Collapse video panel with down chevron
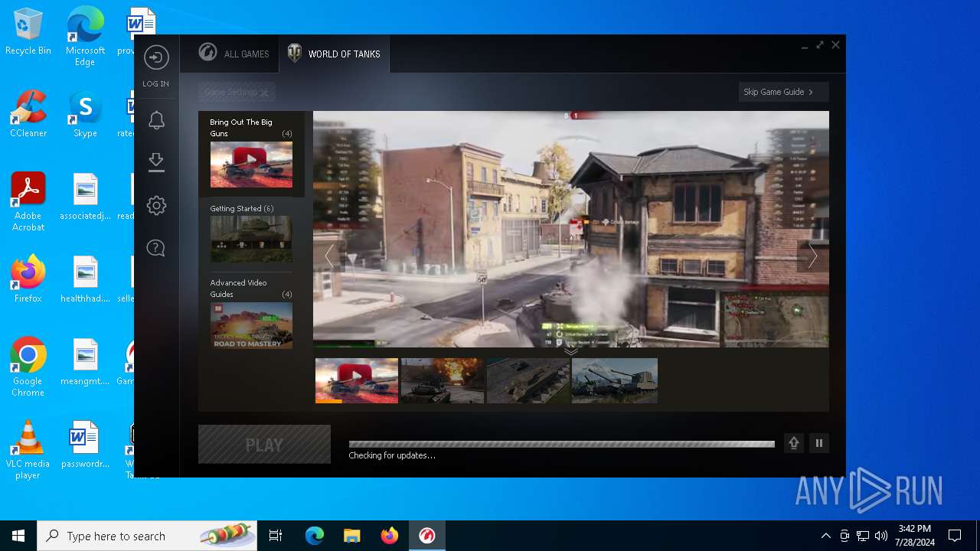 point(571,352)
